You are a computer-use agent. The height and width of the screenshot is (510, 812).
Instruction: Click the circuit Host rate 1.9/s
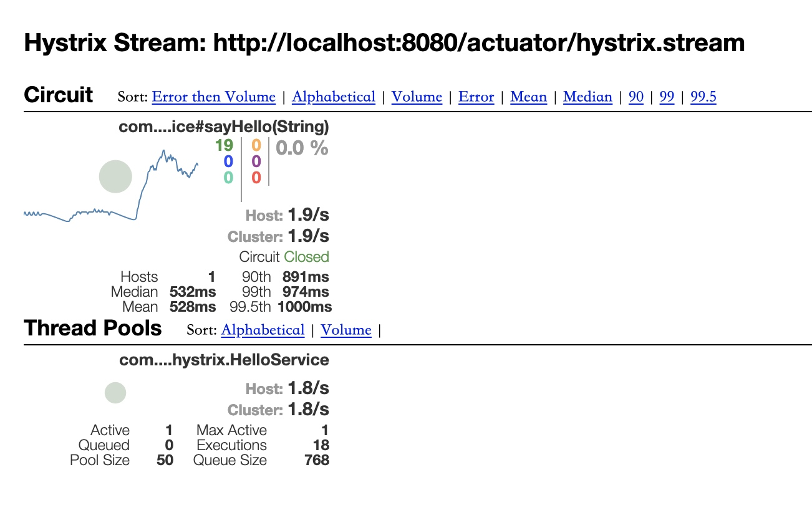(x=308, y=215)
